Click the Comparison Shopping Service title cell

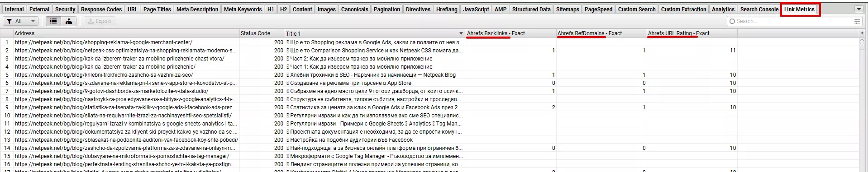[x=375, y=51]
